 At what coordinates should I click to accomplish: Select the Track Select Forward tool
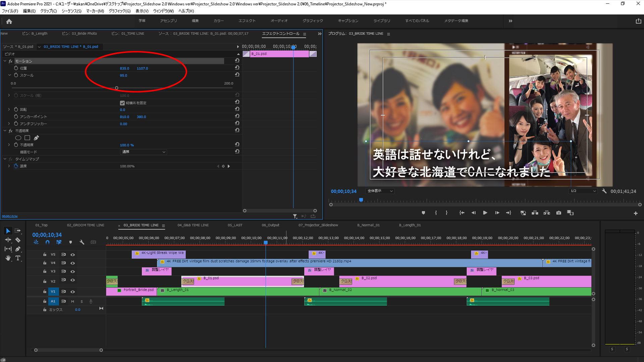click(18, 231)
